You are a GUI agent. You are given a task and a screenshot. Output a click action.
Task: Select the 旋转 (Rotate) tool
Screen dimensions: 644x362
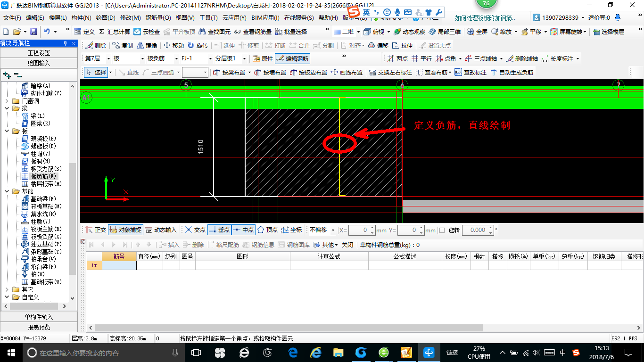click(x=198, y=45)
